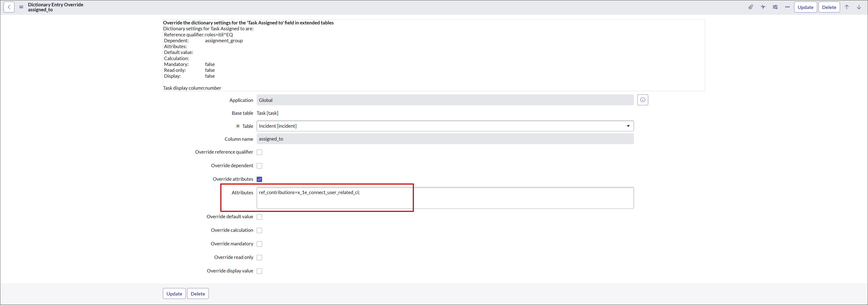868x305 pixels.
Task: Click the Column name assigned_to field
Action: point(445,139)
